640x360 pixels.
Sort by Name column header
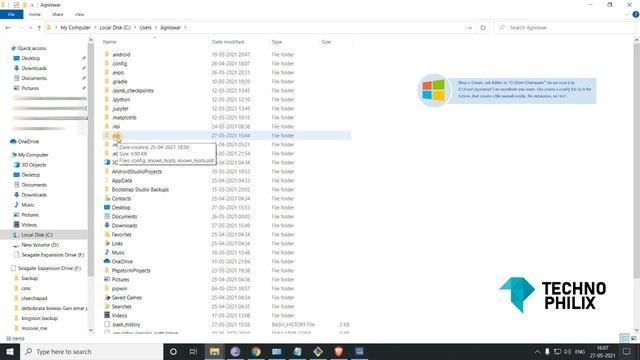coord(109,42)
